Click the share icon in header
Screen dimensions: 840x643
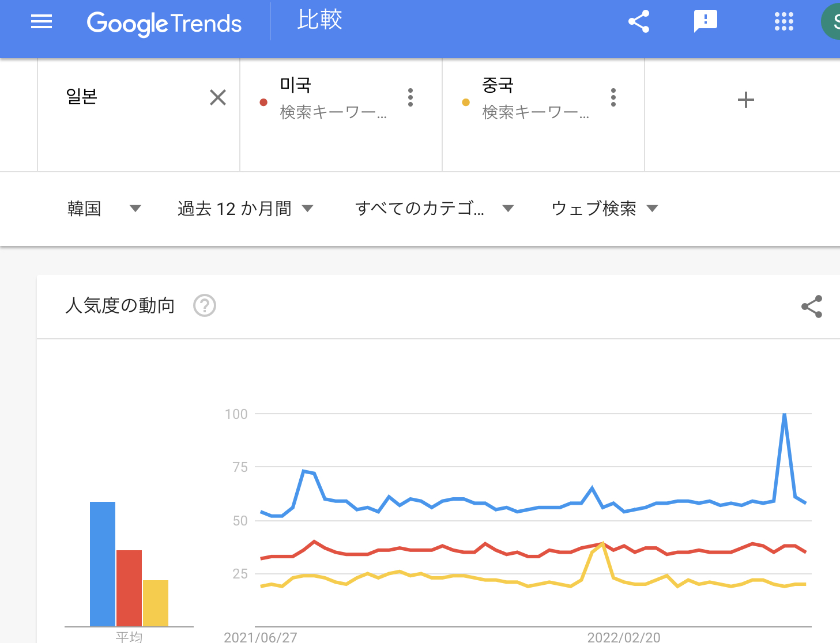639,22
